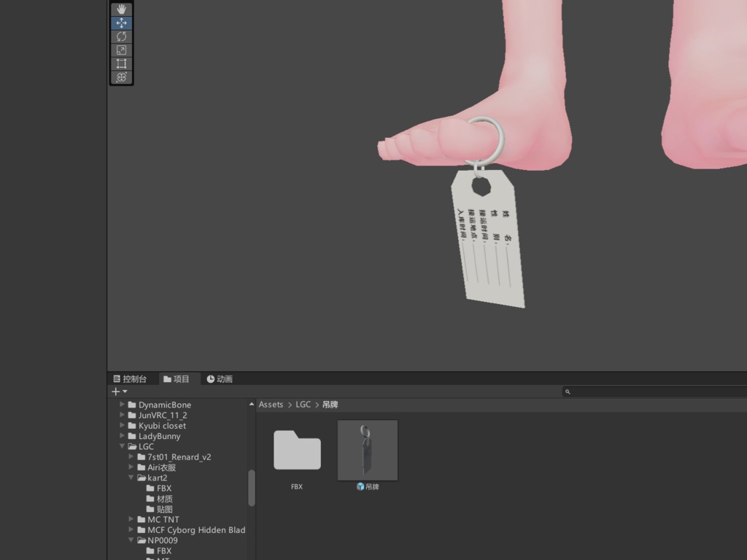Screen dimensions: 747x560
Task: Expand the LadyBunny folder
Action: (x=122, y=436)
